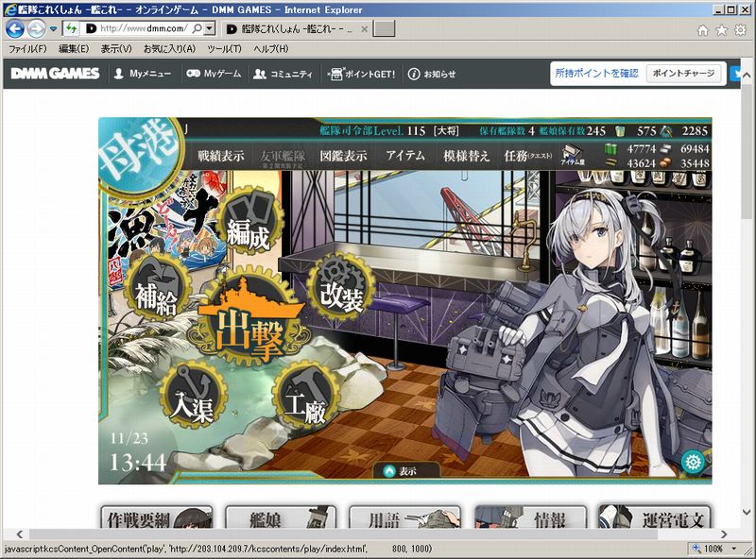The image size is (756, 559).
Task: Open game settings teal gear icon
Action: coord(694,462)
